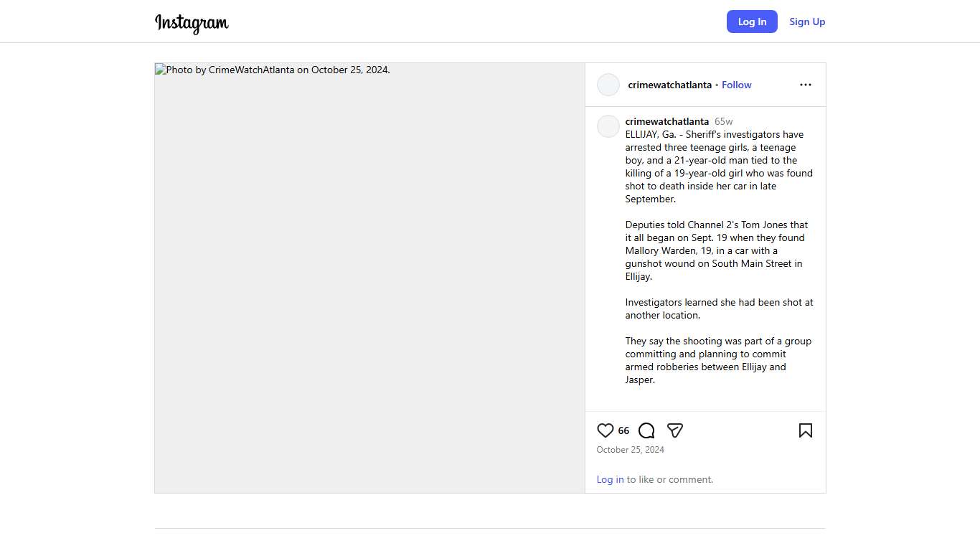Click the 'Log in' link to comment
Image resolution: width=980 pixels, height=551 pixels.
click(x=610, y=479)
